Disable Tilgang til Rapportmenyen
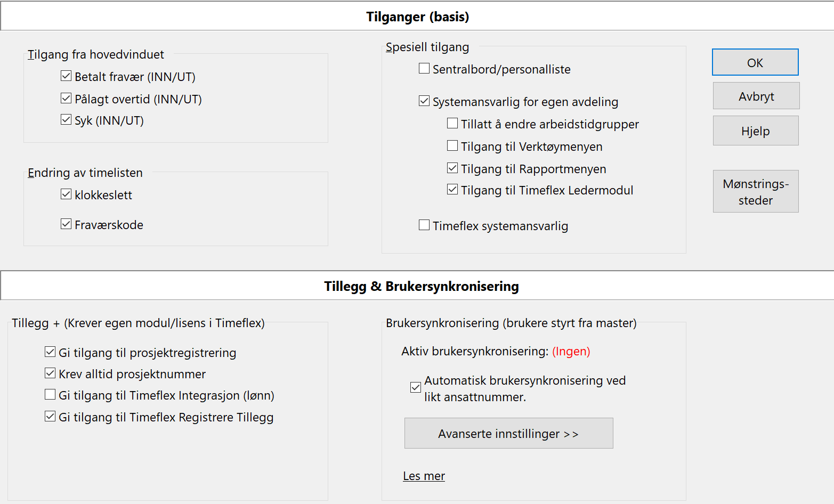834x504 pixels. pos(452,168)
